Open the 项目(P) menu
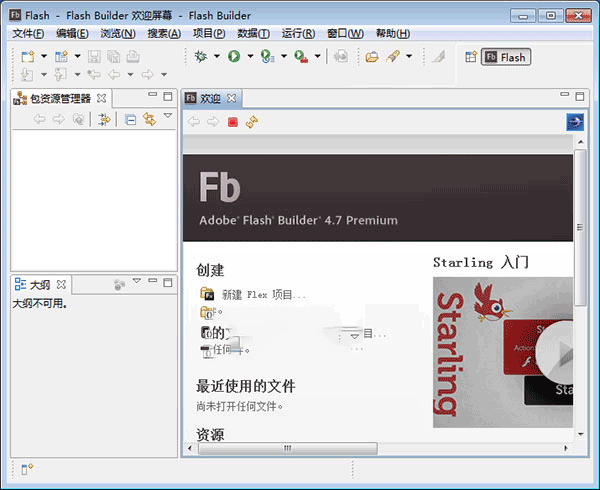 point(208,33)
